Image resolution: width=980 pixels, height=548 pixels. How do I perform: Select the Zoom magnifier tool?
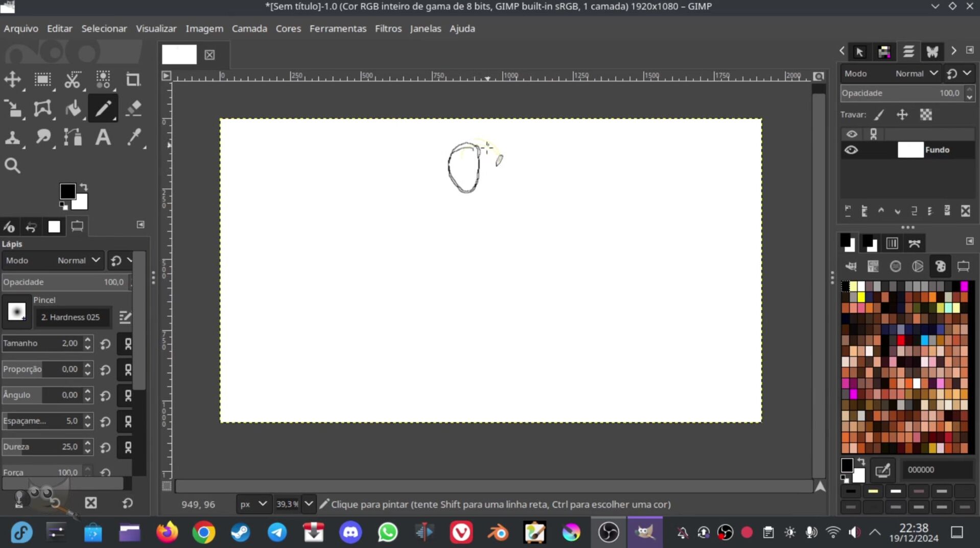(x=13, y=165)
